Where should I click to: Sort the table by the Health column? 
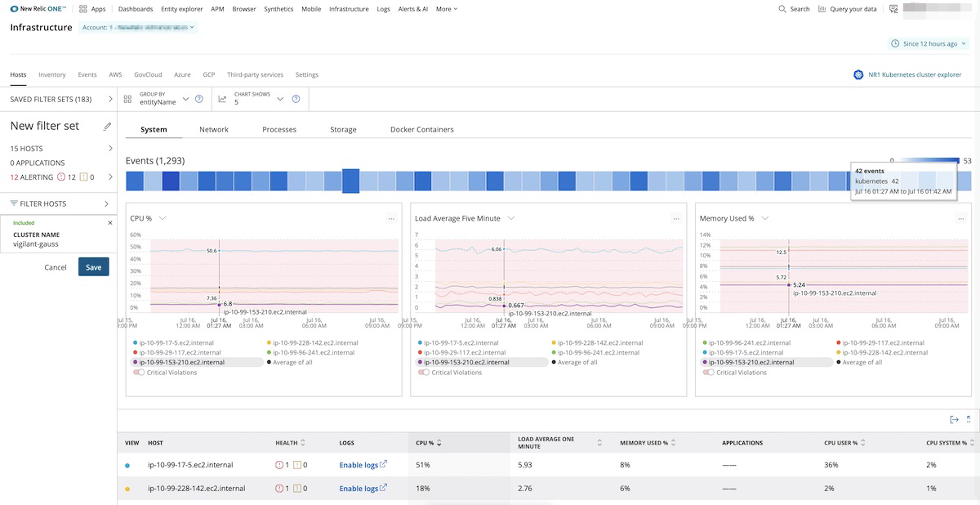(303, 443)
